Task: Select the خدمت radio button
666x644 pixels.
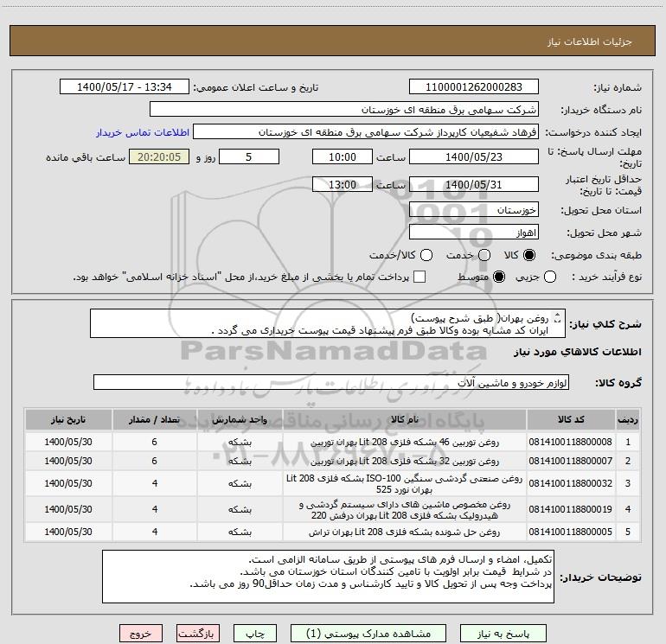Action: [484, 255]
